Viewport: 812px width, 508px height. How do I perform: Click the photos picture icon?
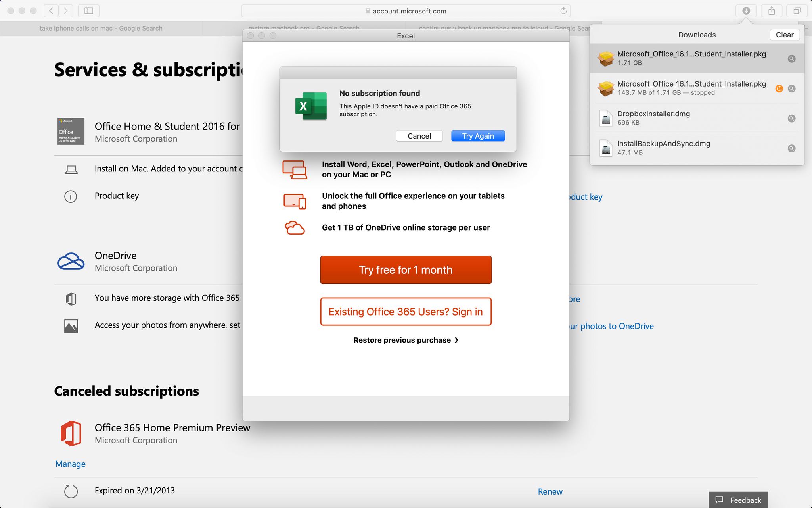[x=71, y=326]
